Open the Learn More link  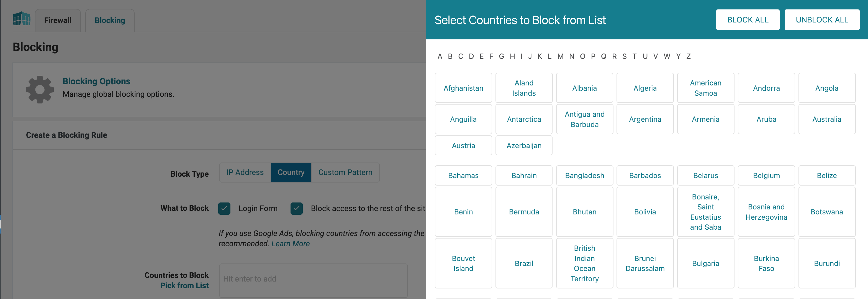[x=291, y=243]
